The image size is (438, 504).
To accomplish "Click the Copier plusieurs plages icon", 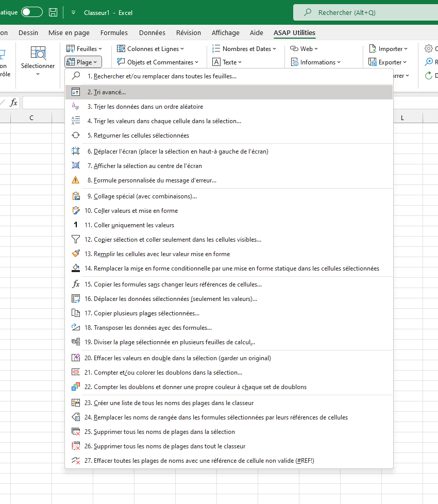I will [76, 313].
